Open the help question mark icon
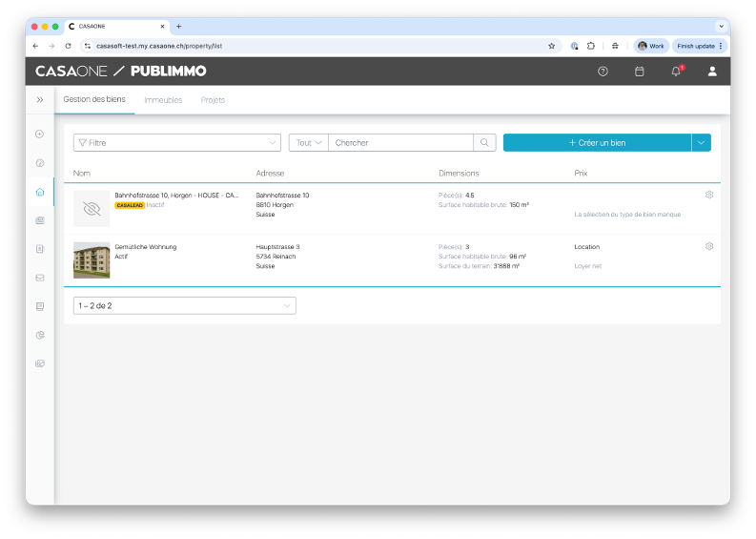Viewport: 756px width, 539px height. (x=603, y=72)
